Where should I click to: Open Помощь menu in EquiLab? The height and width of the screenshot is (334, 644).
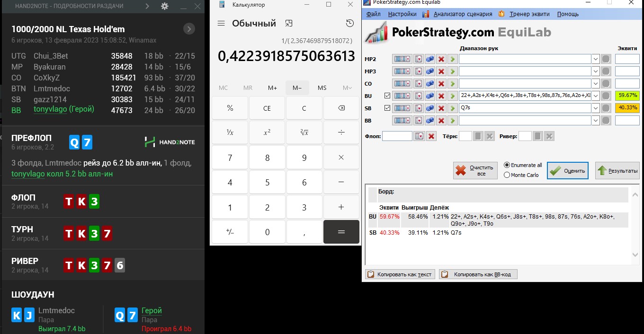[568, 14]
